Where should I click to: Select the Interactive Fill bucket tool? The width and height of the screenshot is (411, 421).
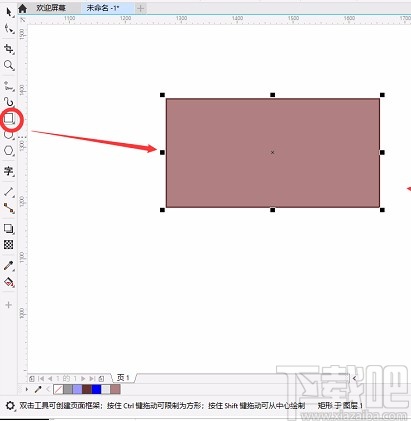[x=9, y=282]
